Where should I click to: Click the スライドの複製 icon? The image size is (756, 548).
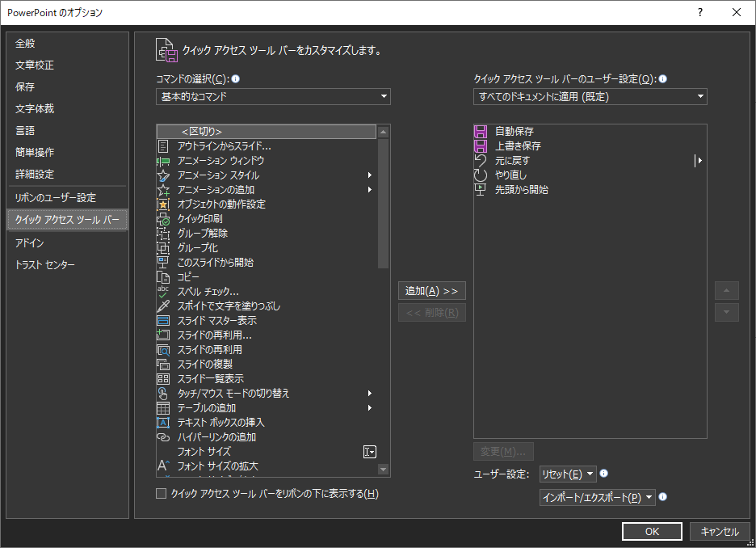click(163, 365)
